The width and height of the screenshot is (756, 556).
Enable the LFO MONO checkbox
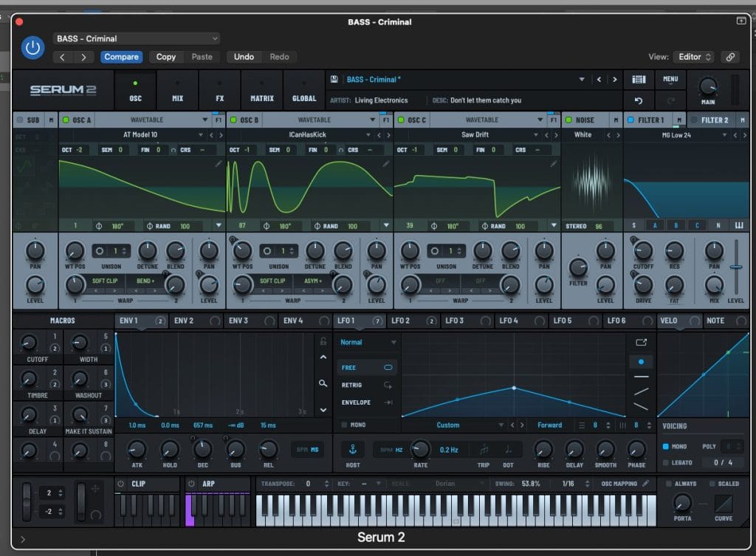(x=344, y=425)
